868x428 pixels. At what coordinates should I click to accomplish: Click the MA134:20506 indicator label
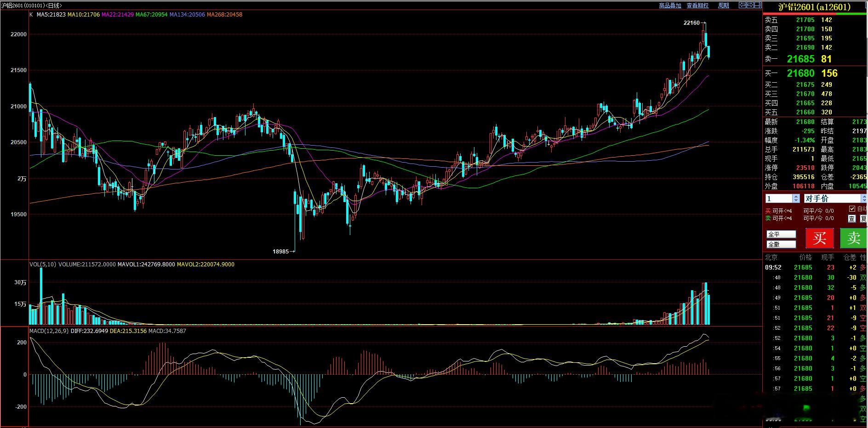click(x=187, y=15)
